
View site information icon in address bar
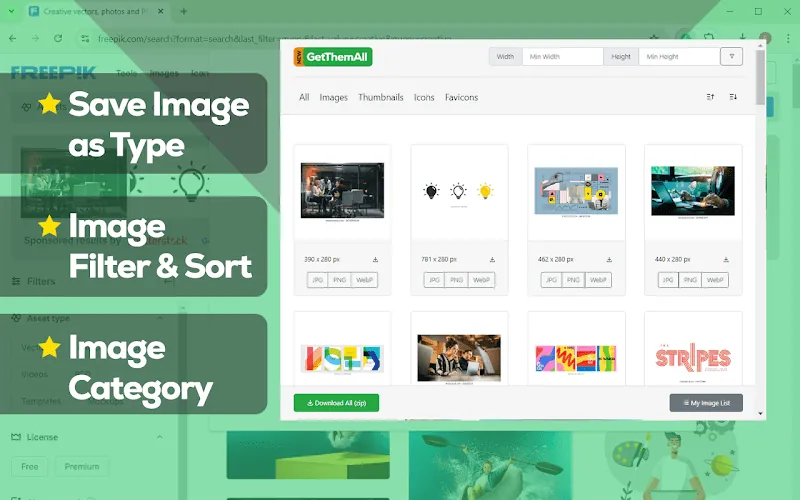click(x=85, y=39)
